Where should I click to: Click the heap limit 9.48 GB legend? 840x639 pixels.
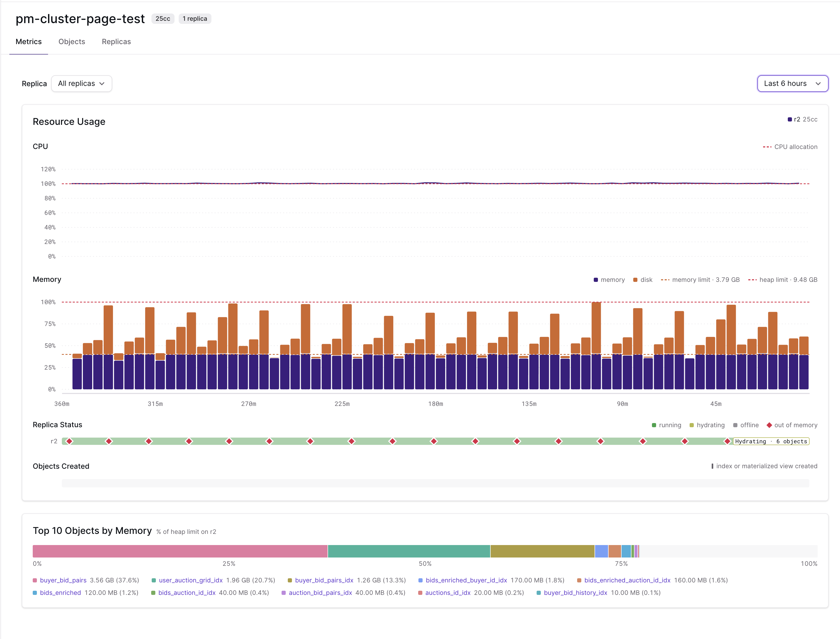click(783, 280)
